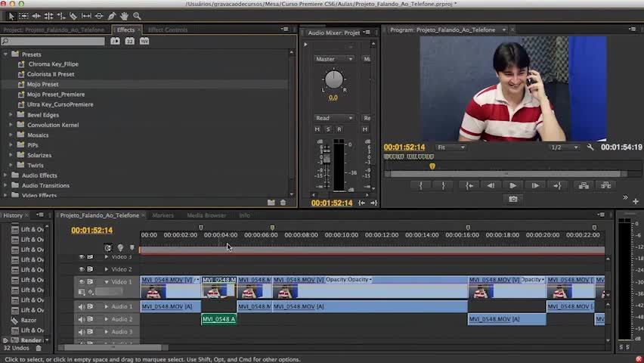Open the Master track output dropdown

(333, 59)
